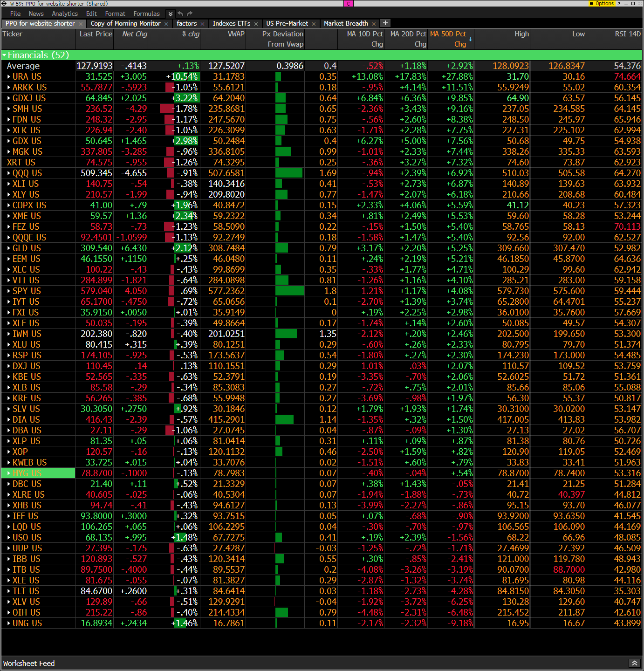644x671 pixels.
Task: Open the Formulas menu
Action: pos(146,14)
